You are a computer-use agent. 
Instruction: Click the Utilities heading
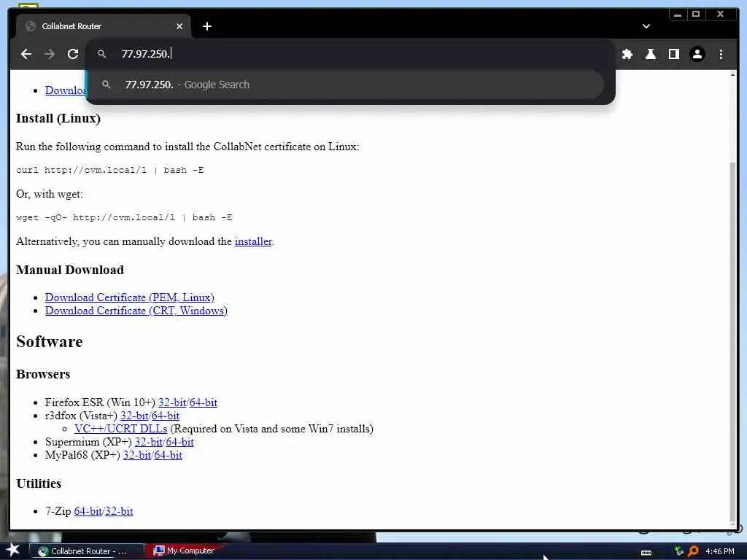pyautogui.click(x=39, y=484)
